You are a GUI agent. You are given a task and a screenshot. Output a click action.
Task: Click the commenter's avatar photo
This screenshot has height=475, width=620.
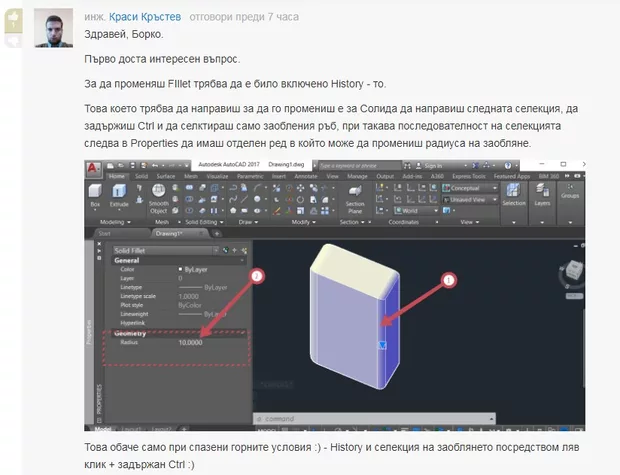point(52,30)
